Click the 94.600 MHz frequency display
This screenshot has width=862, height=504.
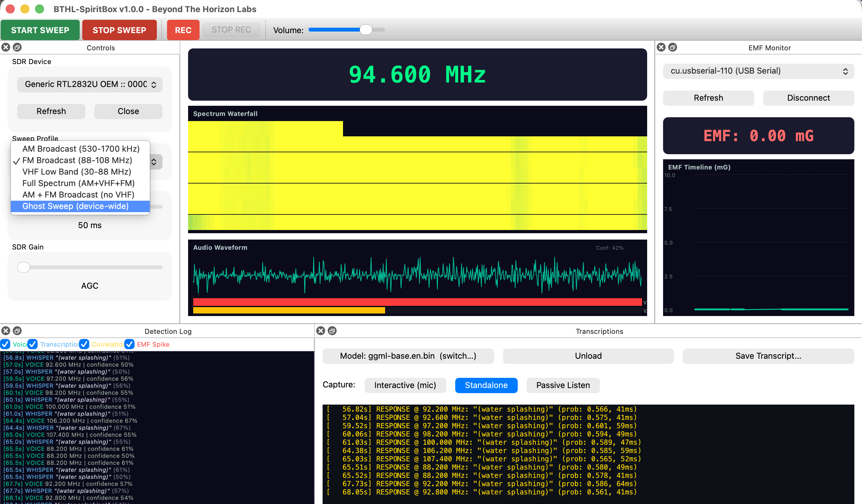point(417,75)
